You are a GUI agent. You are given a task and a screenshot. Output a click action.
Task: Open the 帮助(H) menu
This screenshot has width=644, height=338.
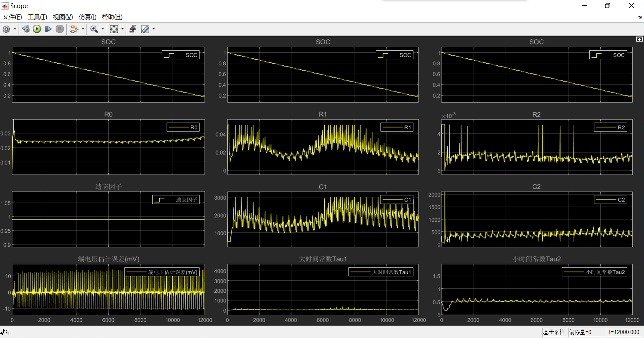tap(112, 17)
